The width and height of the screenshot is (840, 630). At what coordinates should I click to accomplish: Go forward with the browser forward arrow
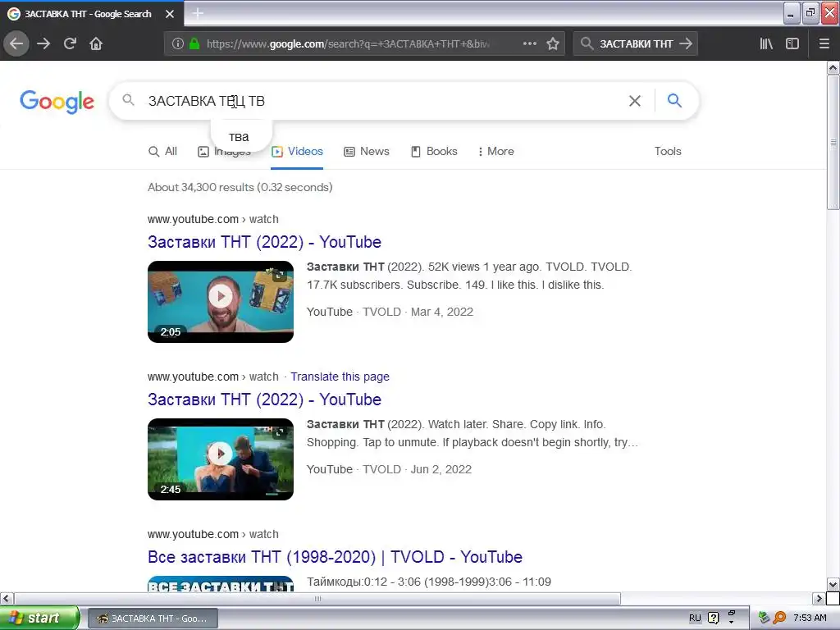coord(43,44)
